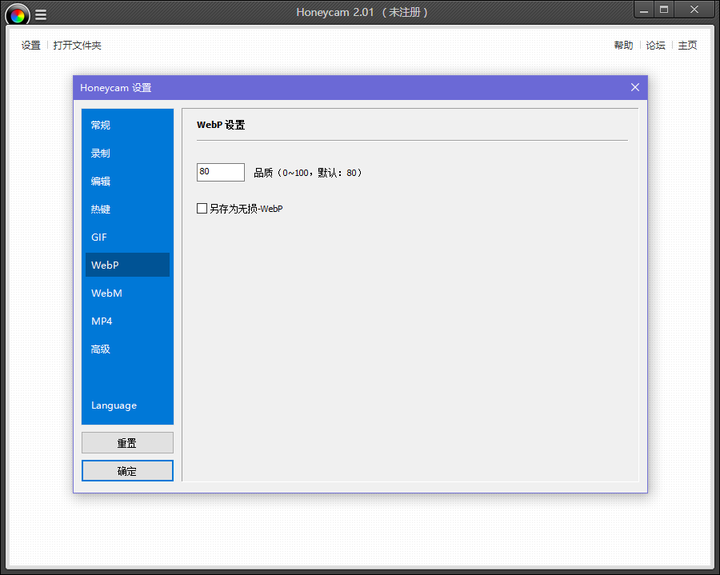Open the WebM settings tab

pos(128,293)
